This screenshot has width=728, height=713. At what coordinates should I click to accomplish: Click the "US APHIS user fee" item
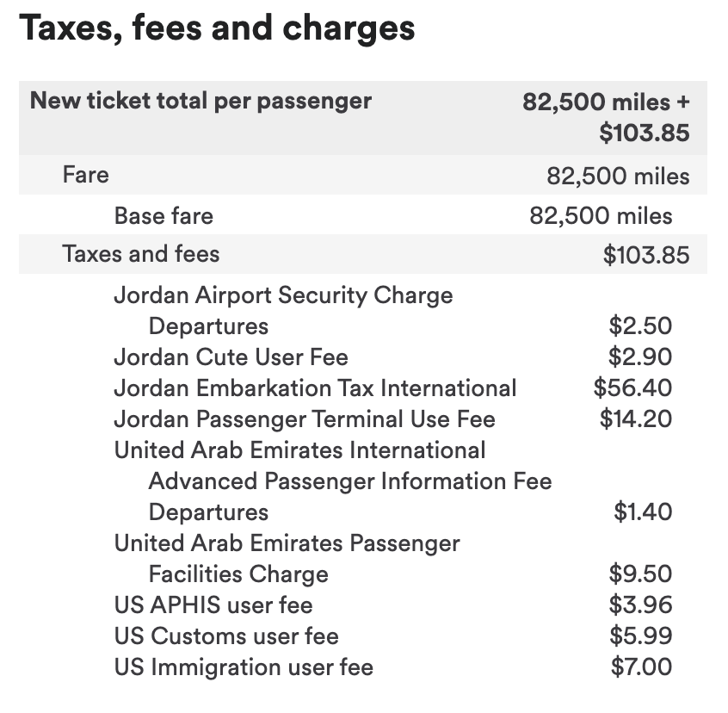213,605
